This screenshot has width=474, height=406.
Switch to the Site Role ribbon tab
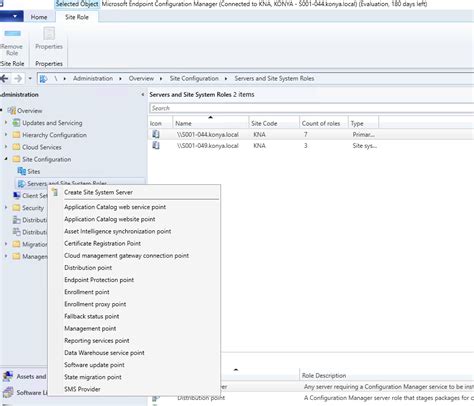(77, 17)
